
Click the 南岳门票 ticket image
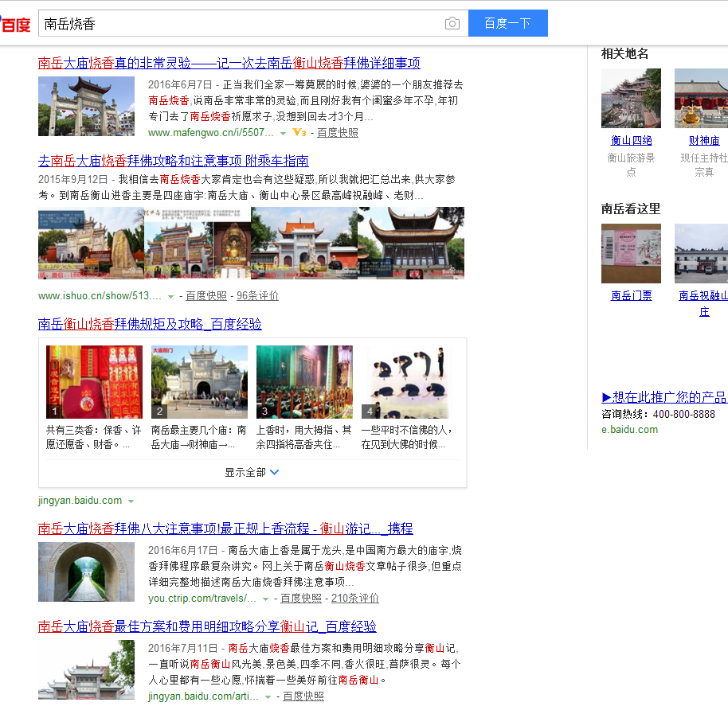[x=631, y=253]
